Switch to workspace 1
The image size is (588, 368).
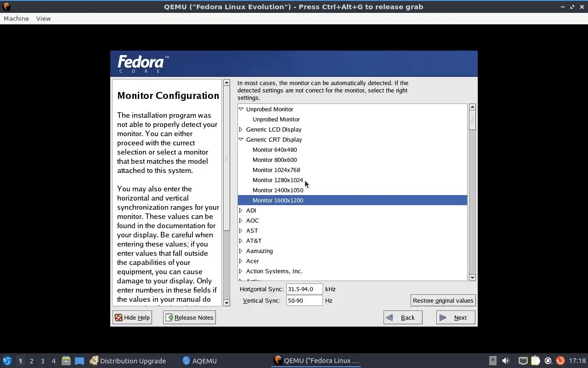point(20,361)
